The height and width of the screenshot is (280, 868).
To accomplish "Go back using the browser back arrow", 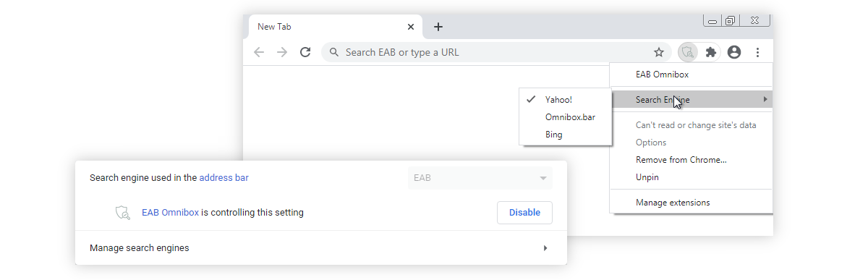I will 259,52.
